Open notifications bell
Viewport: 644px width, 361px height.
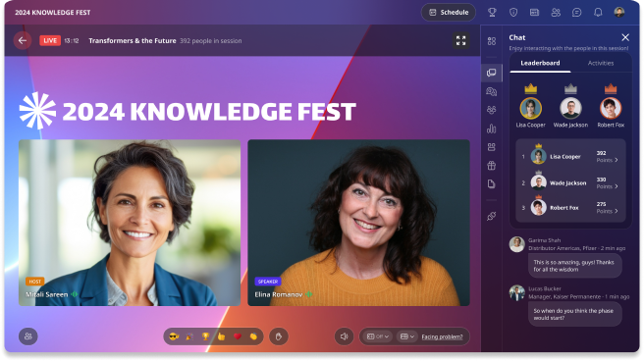tap(598, 13)
